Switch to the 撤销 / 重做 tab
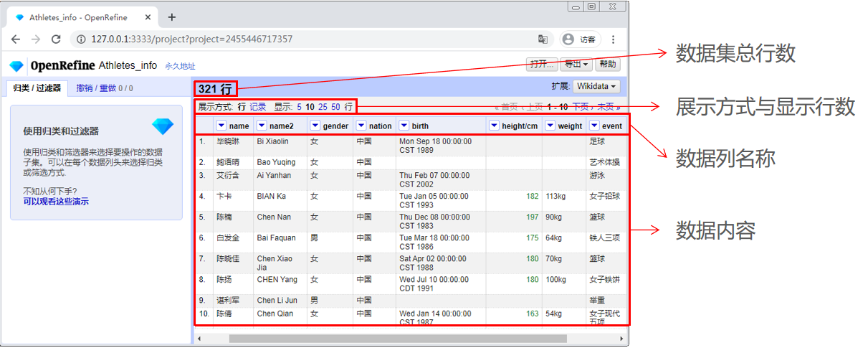Screen dimensions: 868x353 click(105, 88)
